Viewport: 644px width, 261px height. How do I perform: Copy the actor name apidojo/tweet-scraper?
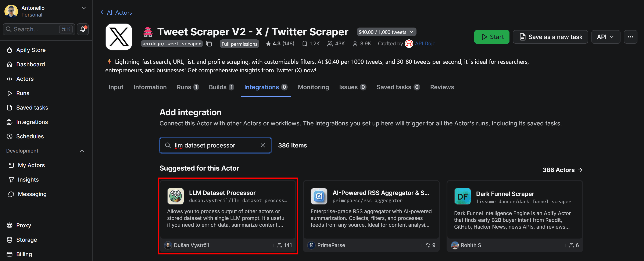click(209, 43)
